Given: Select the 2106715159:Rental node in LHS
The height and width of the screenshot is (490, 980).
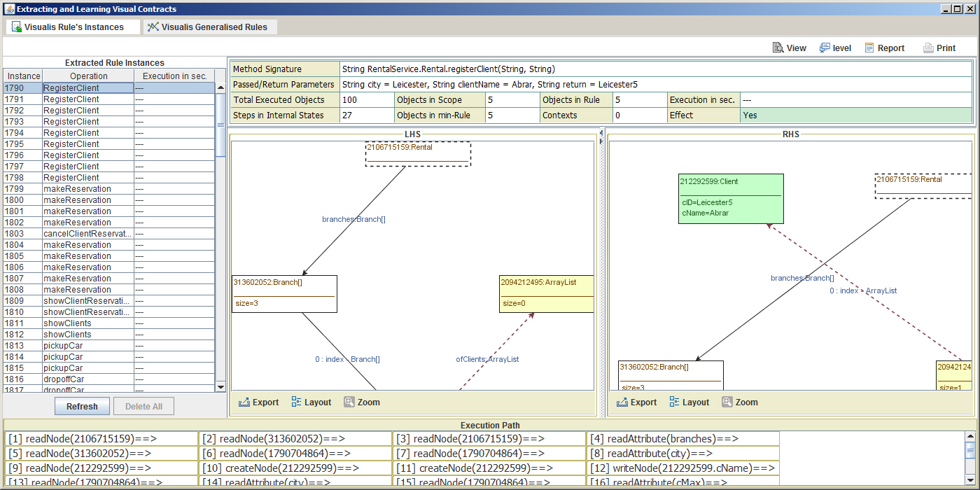Looking at the screenshot, I should (418, 154).
